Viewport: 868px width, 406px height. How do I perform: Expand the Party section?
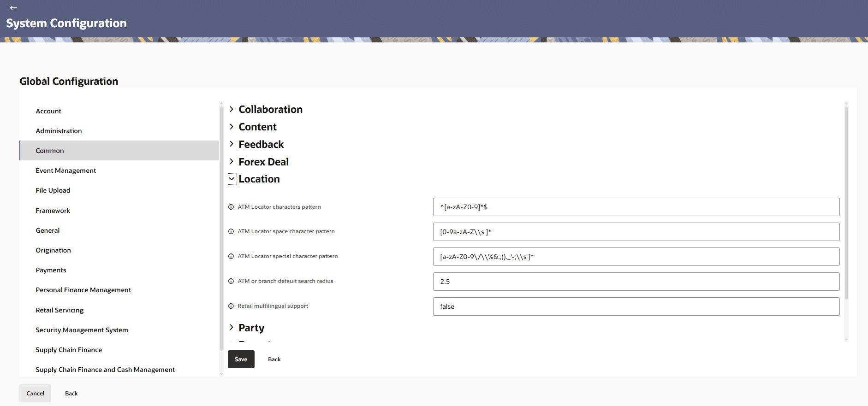click(232, 327)
